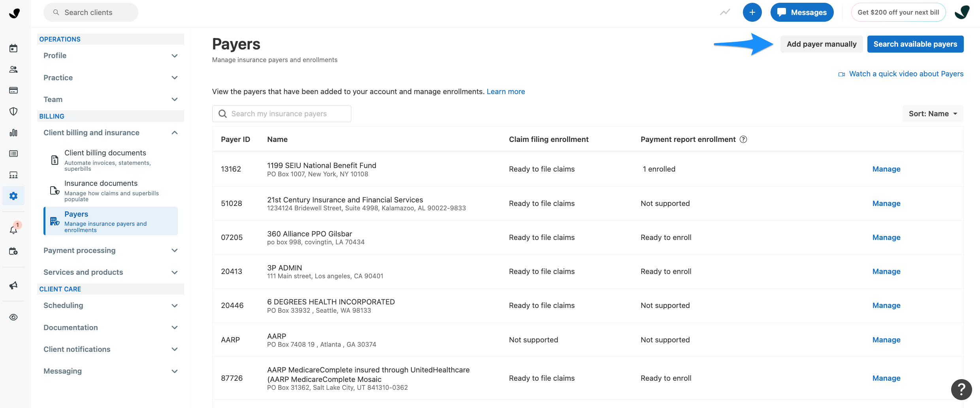Expand the Practice section
The width and height of the screenshot is (980, 408).
tap(111, 77)
